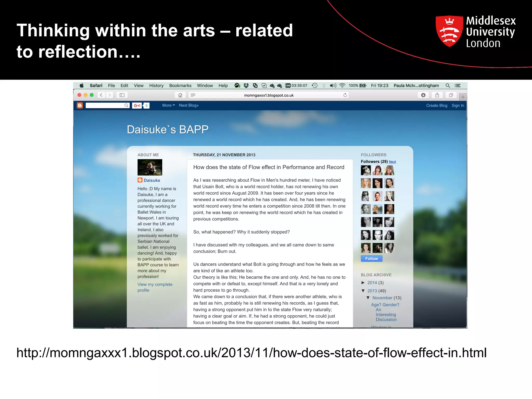Open the Apple menu
This screenshot has height=399, width=532.
(82, 85)
